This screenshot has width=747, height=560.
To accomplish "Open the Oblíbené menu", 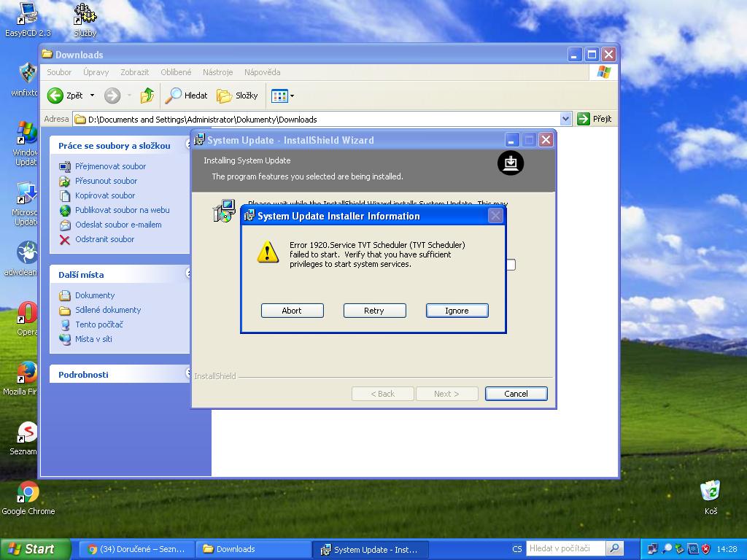I will [176, 72].
